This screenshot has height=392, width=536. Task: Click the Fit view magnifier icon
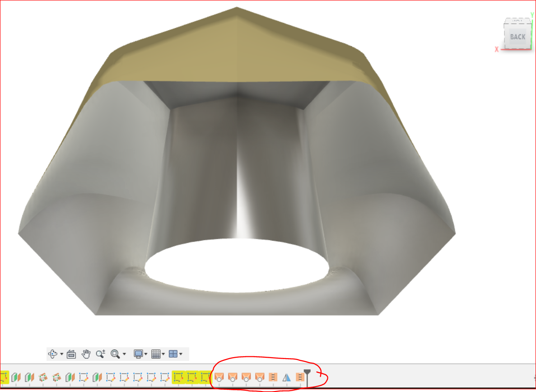tap(114, 354)
